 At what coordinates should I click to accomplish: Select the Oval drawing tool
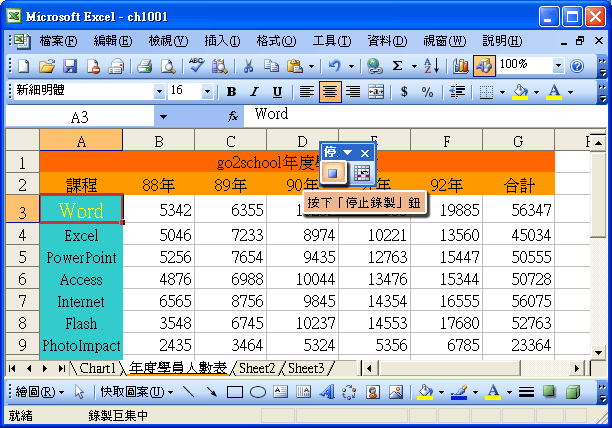pos(258,392)
